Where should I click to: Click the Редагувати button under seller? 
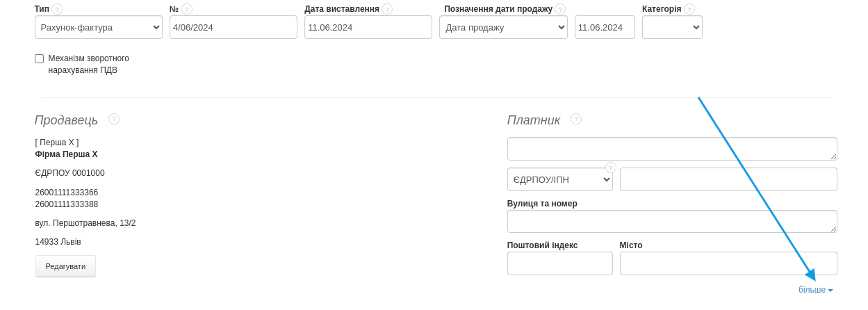point(65,266)
